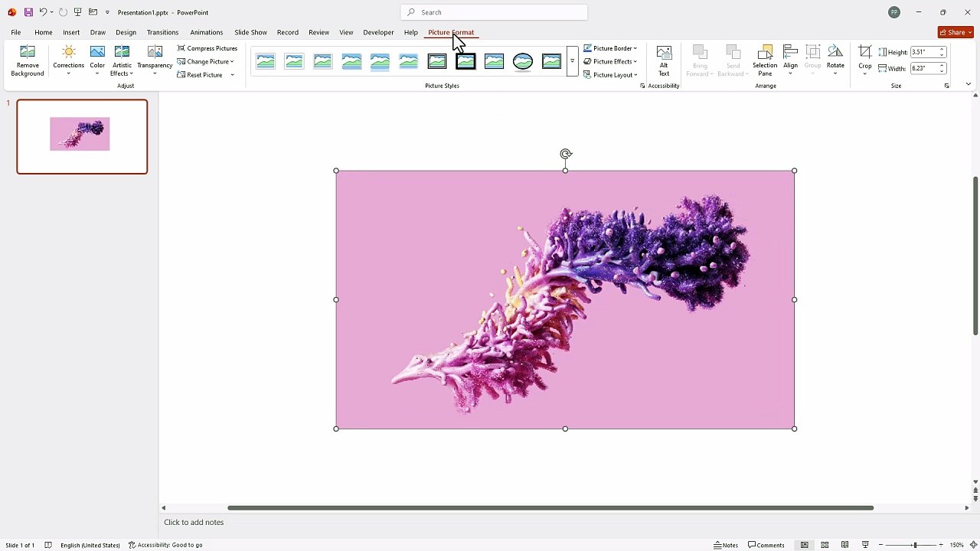Fit slide to current window
The height and width of the screenshot is (551, 980).
973,545
